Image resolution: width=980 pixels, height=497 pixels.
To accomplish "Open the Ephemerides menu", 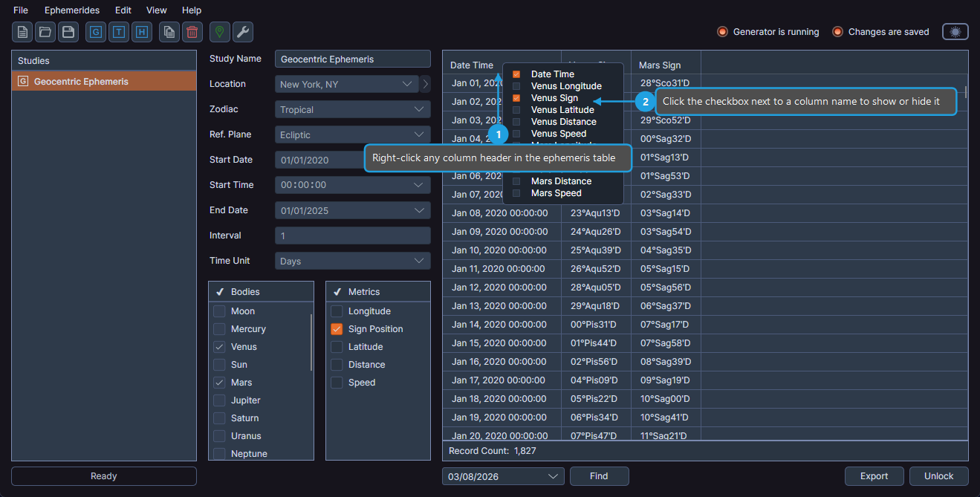I will [71, 10].
